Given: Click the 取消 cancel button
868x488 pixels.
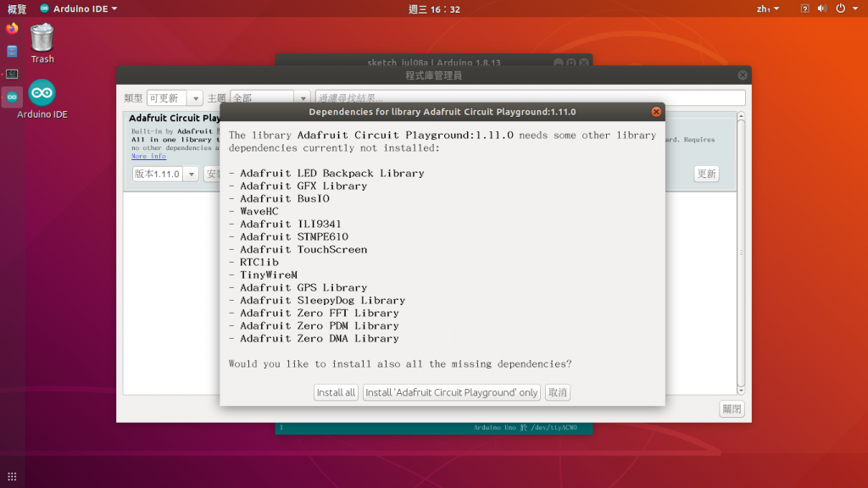Looking at the screenshot, I should pyautogui.click(x=558, y=392).
